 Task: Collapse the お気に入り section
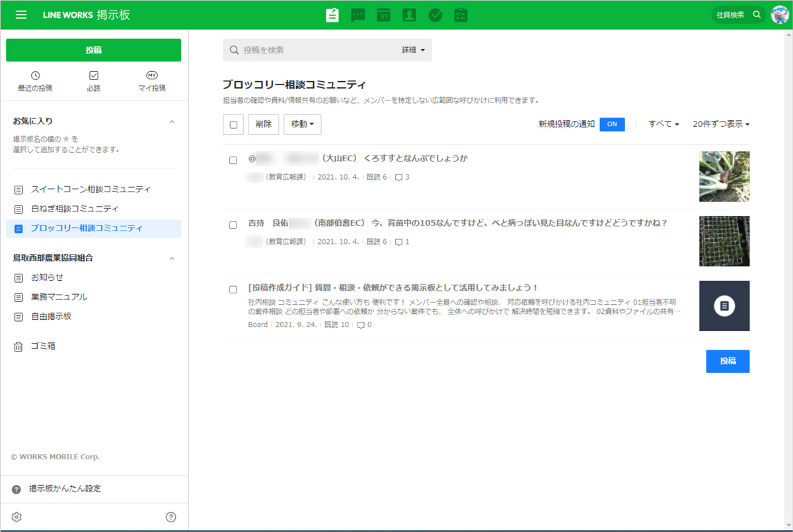[x=172, y=122]
